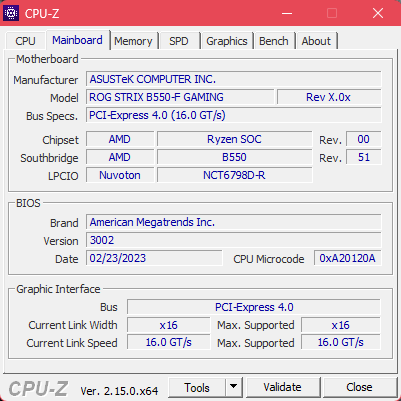The height and width of the screenshot is (401, 401).
Task: Click the southbridge revision 51 field
Action: pos(363,157)
